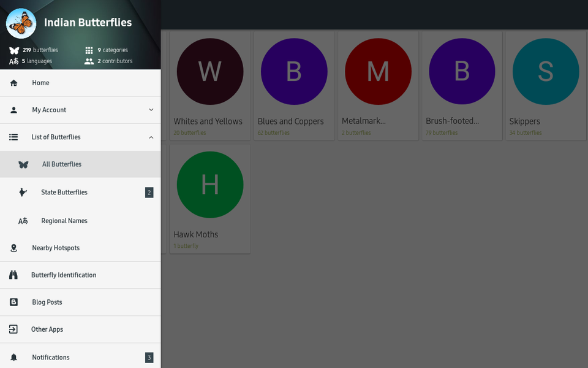Click the Other Apps exit icon
This screenshot has height=368, width=588.
click(x=13, y=329)
